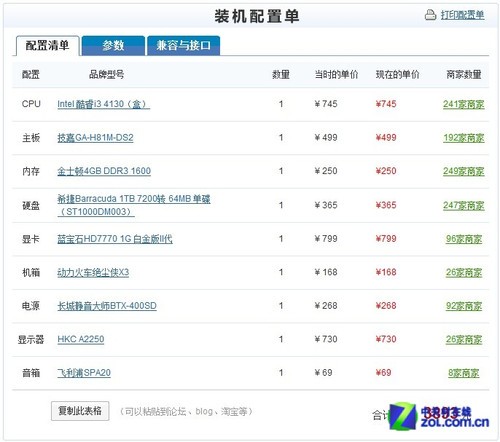Screen dimensions: 500x442
Task: Click the red ¥268 current price
Action: [386, 306]
